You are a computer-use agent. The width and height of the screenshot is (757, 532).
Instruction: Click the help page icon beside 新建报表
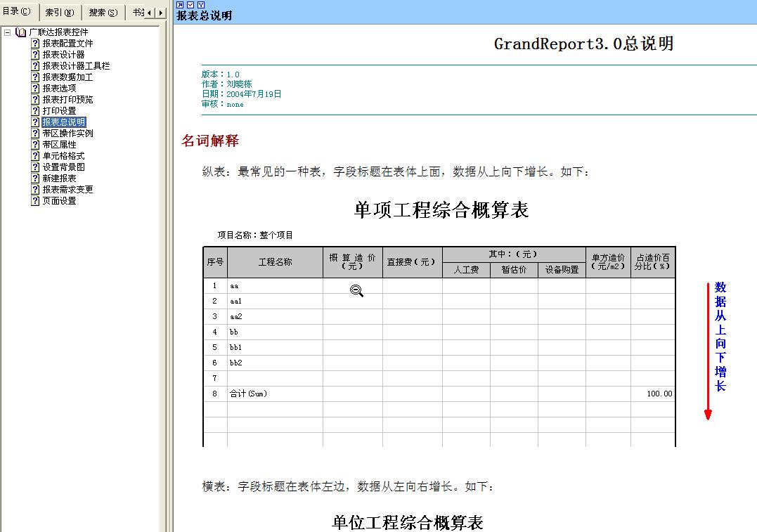coord(35,178)
